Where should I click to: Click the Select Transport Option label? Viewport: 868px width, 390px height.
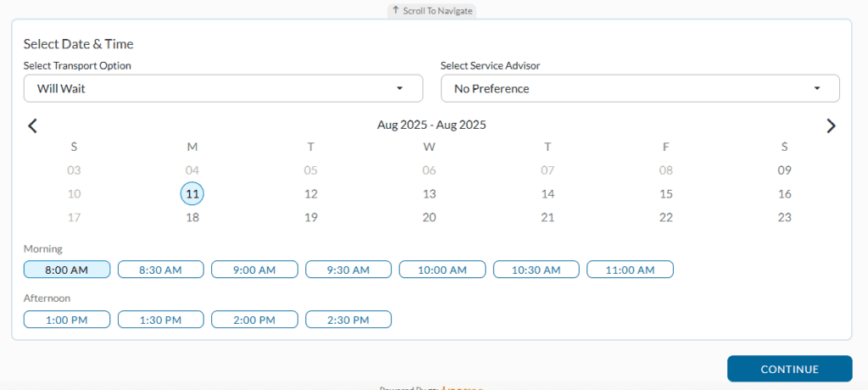(77, 65)
